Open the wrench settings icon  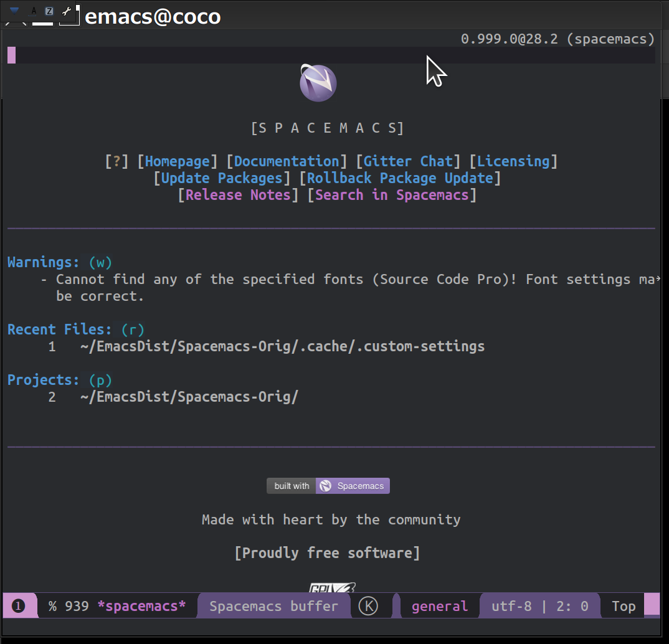(x=67, y=11)
